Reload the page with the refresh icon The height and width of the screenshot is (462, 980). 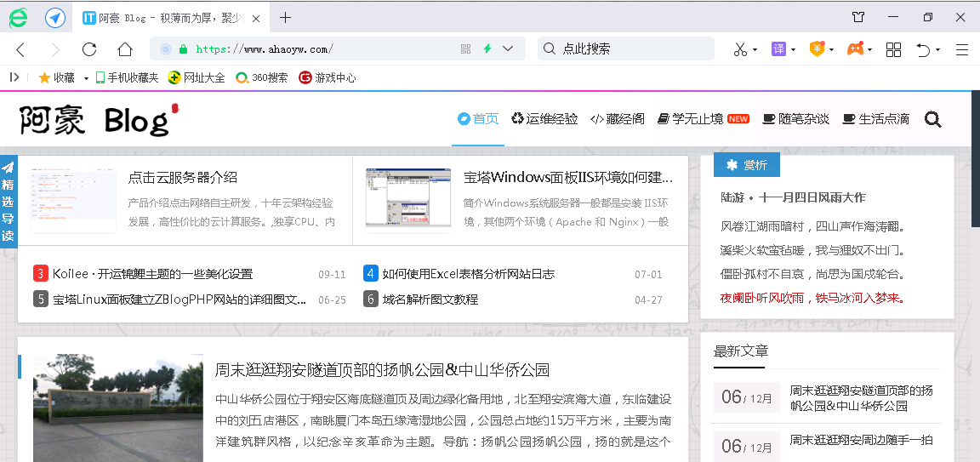pyautogui.click(x=89, y=49)
